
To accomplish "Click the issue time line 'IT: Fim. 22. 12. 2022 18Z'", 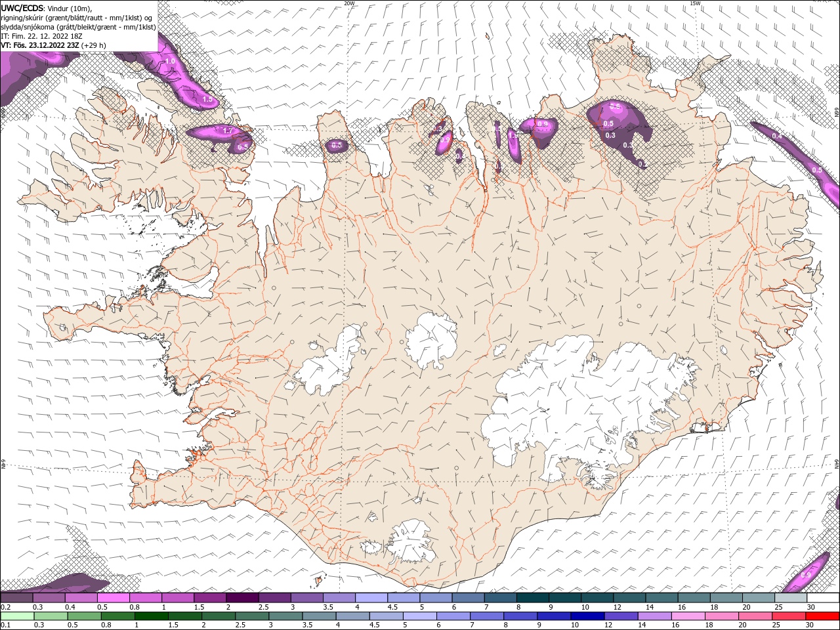I will point(41,36).
